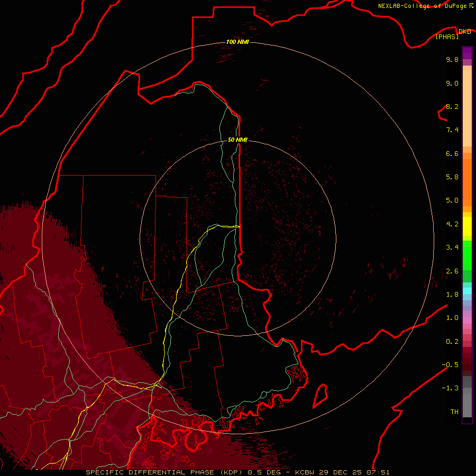Click the -0.5 legend value
The width and height of the screenshot is (476, 476).
450,365
